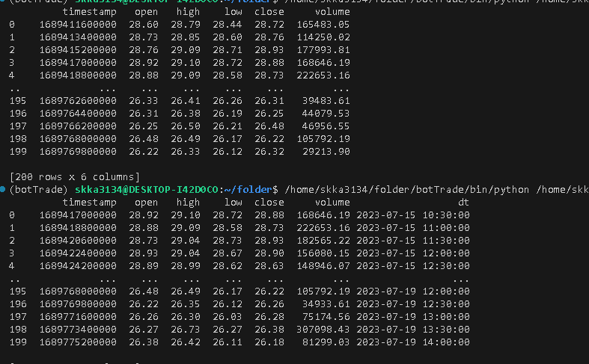Click the date '2023-07-15 10:30:00' in the second table
This screenshot has height=364, width=589.
413,215
